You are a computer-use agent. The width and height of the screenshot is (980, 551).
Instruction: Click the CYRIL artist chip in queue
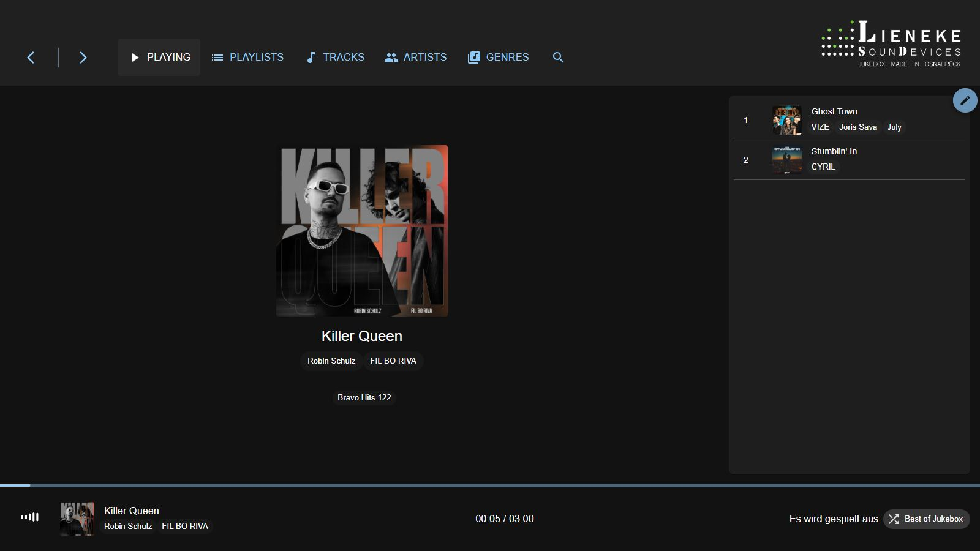tap(823, 167)
